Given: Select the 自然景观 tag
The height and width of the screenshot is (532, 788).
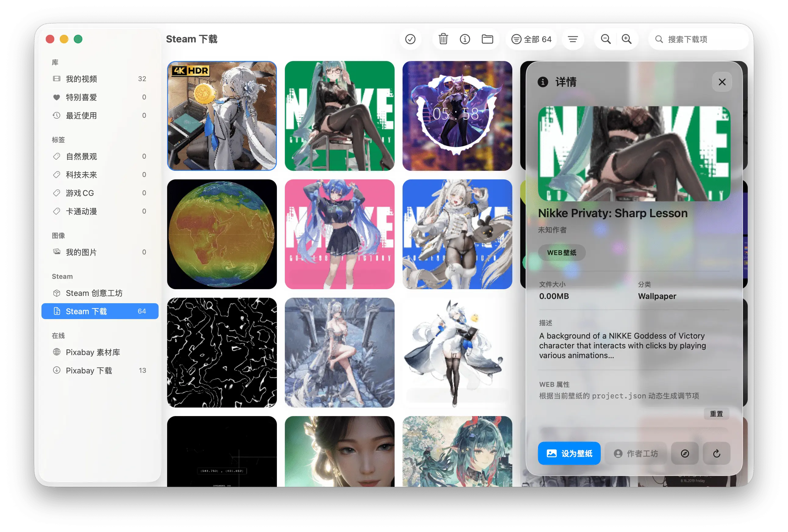Looking at the screenshot, I should [100, 156].
